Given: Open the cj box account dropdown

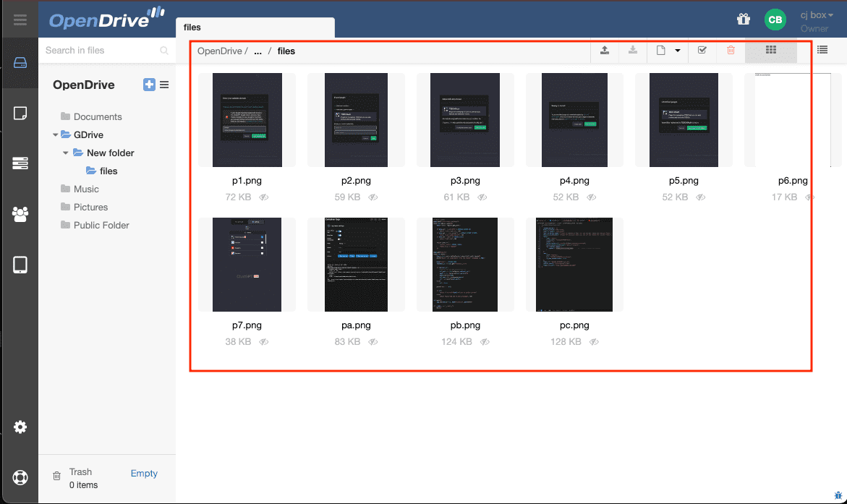Looking at the screenshot, I should 817,15.
